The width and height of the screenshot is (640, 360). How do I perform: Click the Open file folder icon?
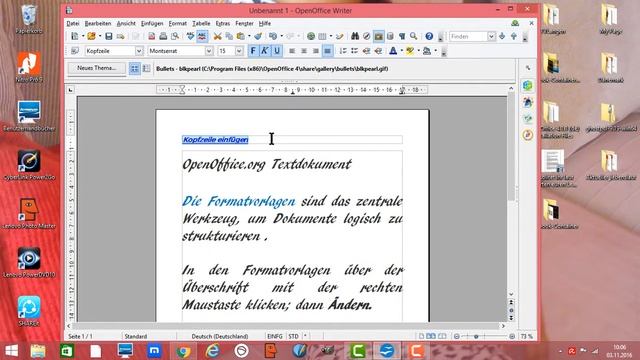click(91, 37)
